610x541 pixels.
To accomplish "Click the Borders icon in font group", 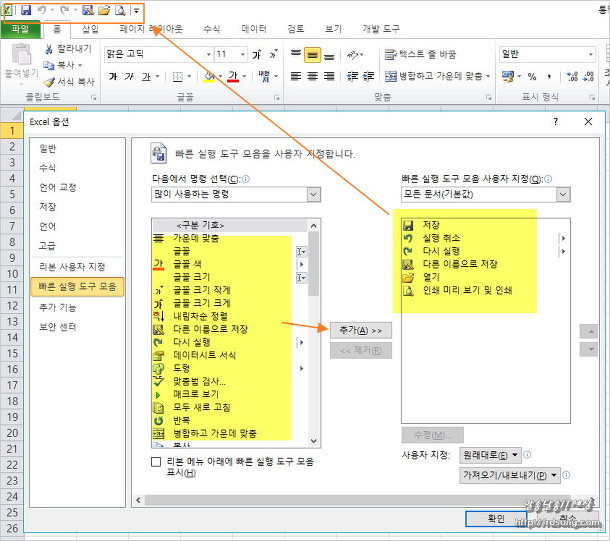I will tap(178, 77).
